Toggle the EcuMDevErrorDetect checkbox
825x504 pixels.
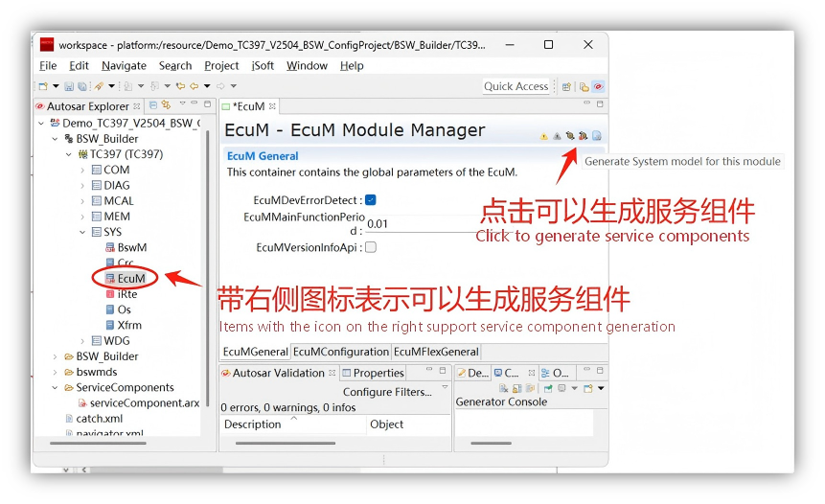[371, 200]
